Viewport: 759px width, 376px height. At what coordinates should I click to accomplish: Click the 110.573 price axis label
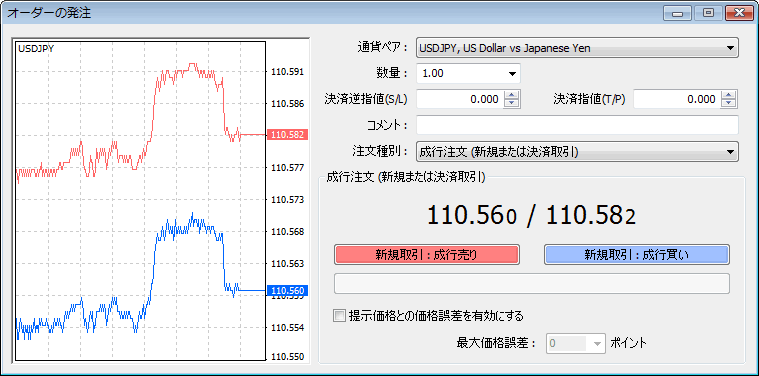pyautogui.click(x=288, y=200)
